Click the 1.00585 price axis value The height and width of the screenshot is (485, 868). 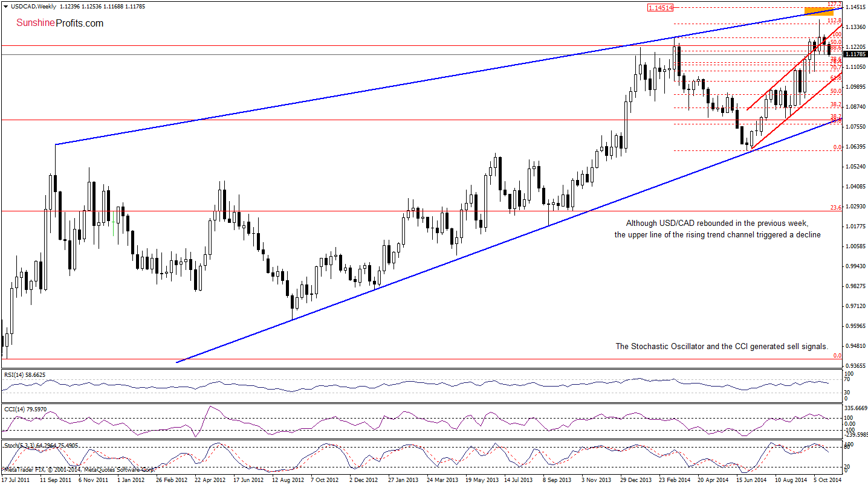point(857,246)
